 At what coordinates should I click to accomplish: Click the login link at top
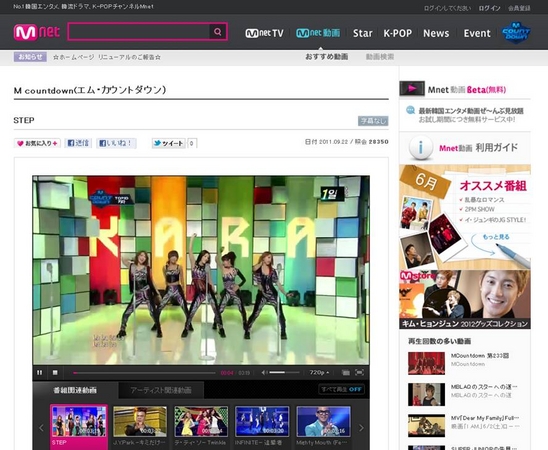coord(489,8)
